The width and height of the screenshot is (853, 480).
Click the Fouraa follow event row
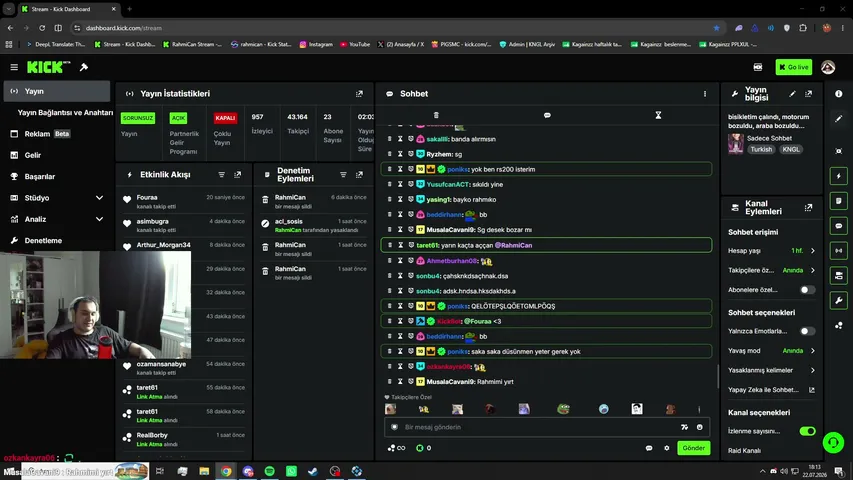(184, 202)
